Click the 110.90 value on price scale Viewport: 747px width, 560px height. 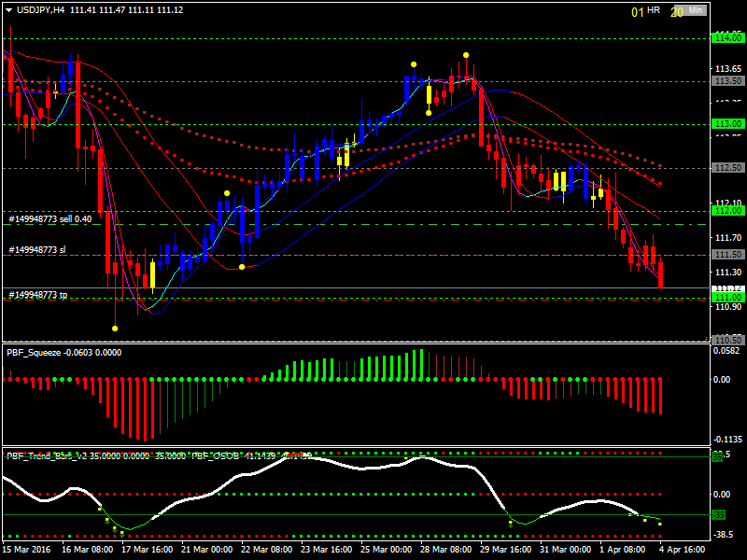pos(728,307)
